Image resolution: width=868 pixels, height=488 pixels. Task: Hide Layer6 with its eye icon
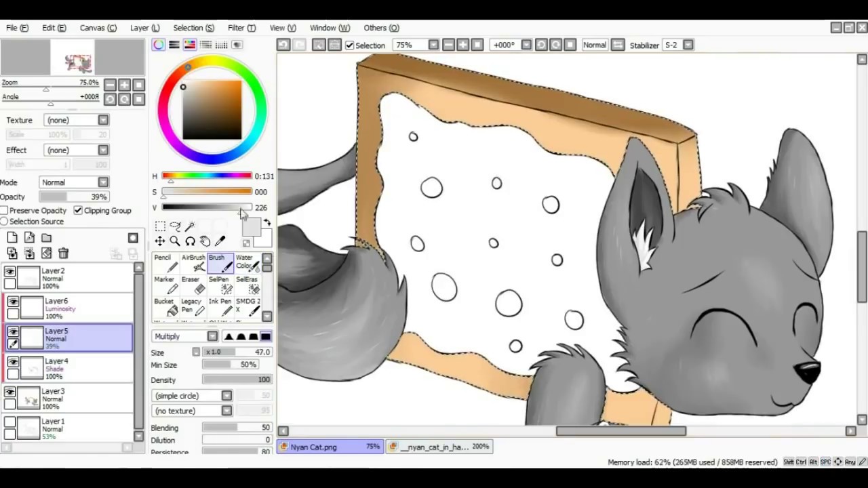point(13,302)
